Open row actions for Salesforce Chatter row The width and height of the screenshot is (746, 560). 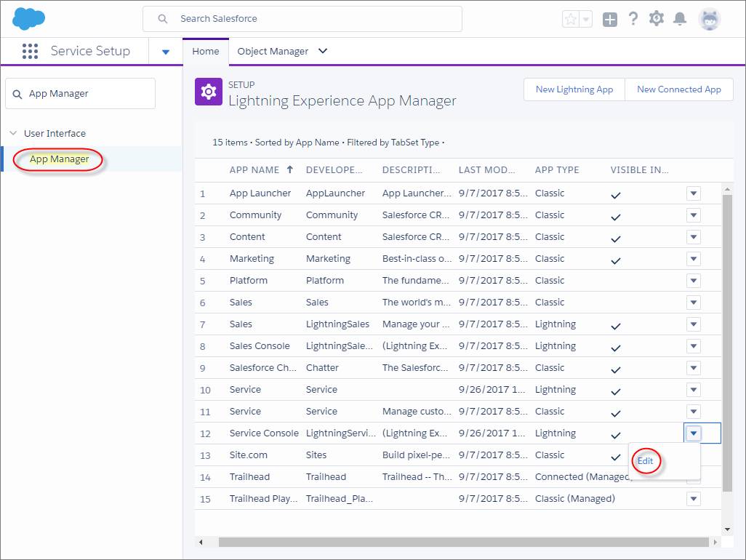(x=693, y=368)
